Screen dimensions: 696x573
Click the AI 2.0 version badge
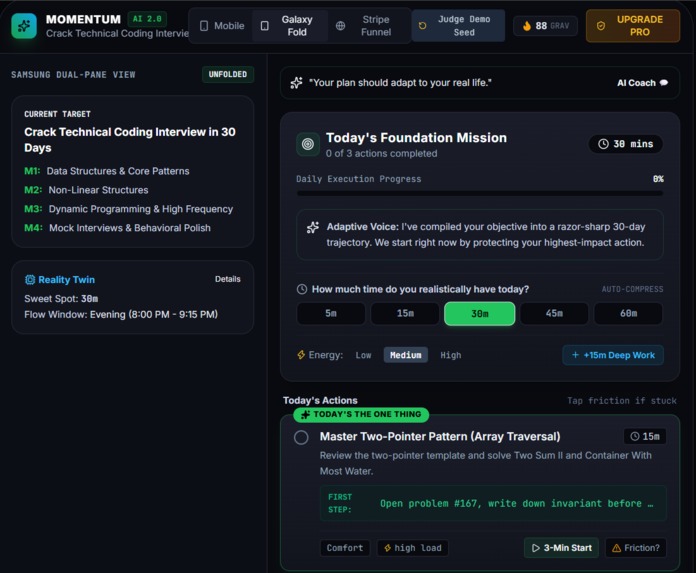click(147, 19)
